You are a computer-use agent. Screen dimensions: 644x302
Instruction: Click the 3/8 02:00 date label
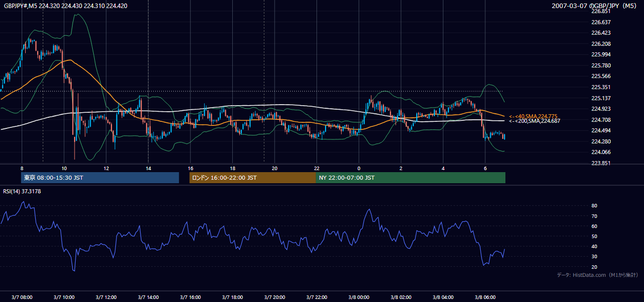[401, 297]
